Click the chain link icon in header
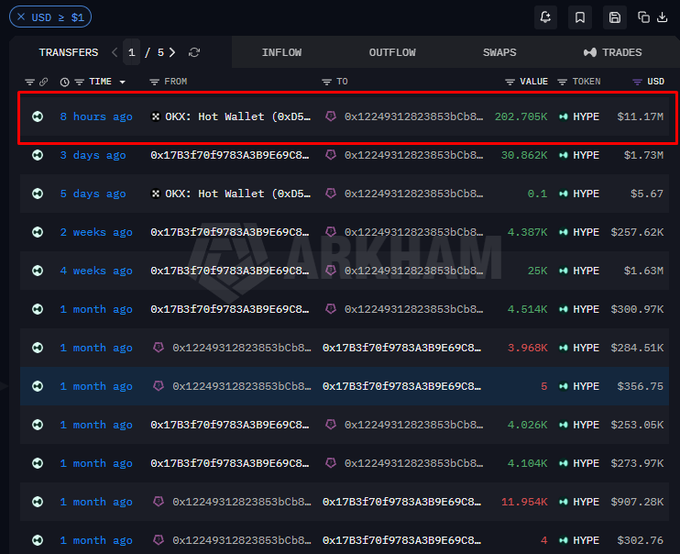This screenshot has width=680, height=554. tap(43, 82)
